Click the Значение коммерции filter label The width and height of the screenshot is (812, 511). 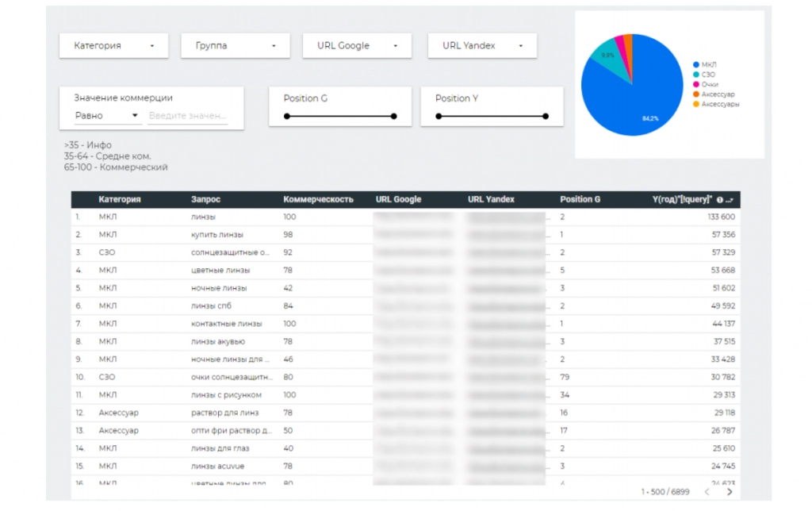tap(123, 98)
